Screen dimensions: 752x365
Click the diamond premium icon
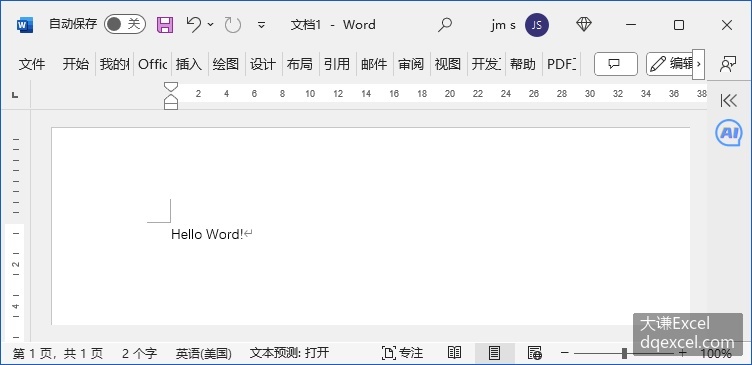584,24
